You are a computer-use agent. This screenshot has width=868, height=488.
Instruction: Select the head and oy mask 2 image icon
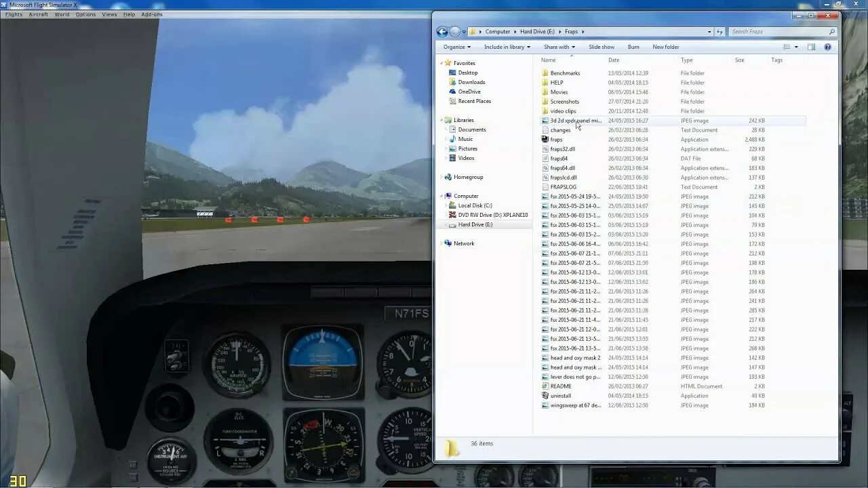pyautogui.click(x=545, y=357)
